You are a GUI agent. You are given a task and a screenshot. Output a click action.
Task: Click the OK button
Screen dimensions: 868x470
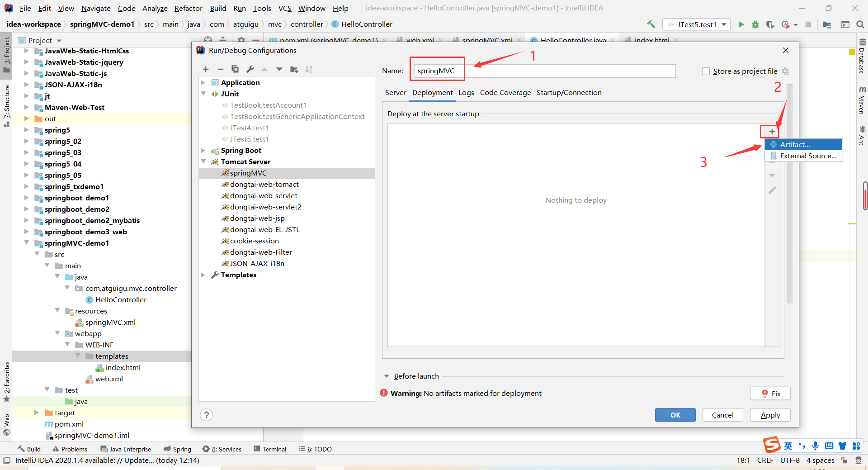coord(675,415)
